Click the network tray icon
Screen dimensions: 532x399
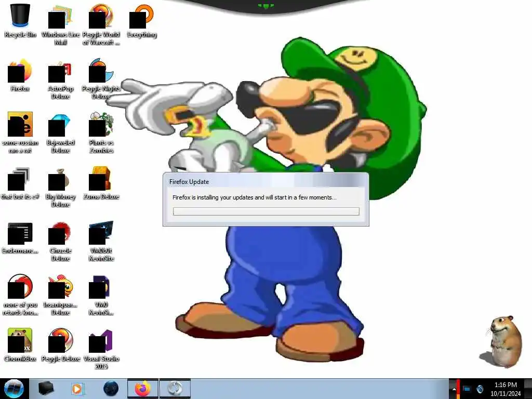pos(467,389)
